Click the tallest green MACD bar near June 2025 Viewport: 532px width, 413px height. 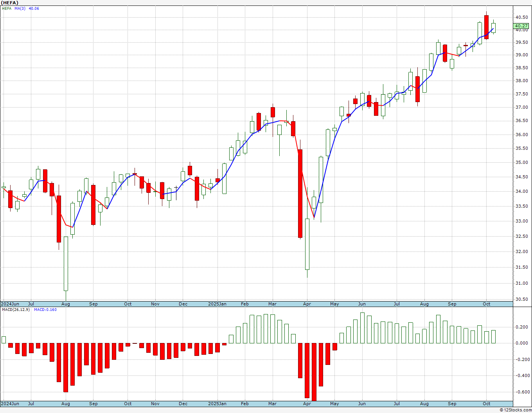(x=362, y=328)
